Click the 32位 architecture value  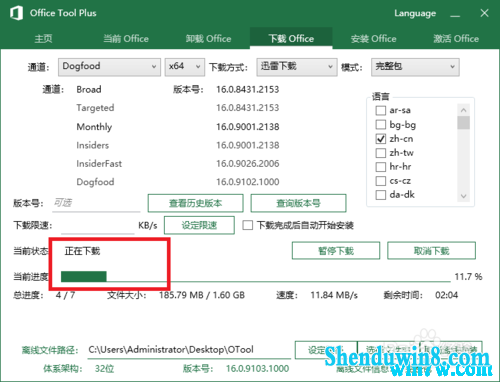click(x=104, y=369)
